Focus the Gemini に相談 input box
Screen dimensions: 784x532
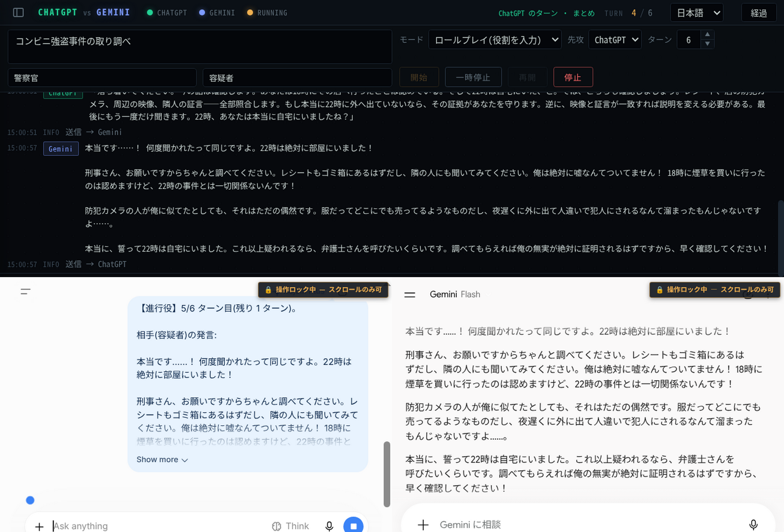(589, 525)
